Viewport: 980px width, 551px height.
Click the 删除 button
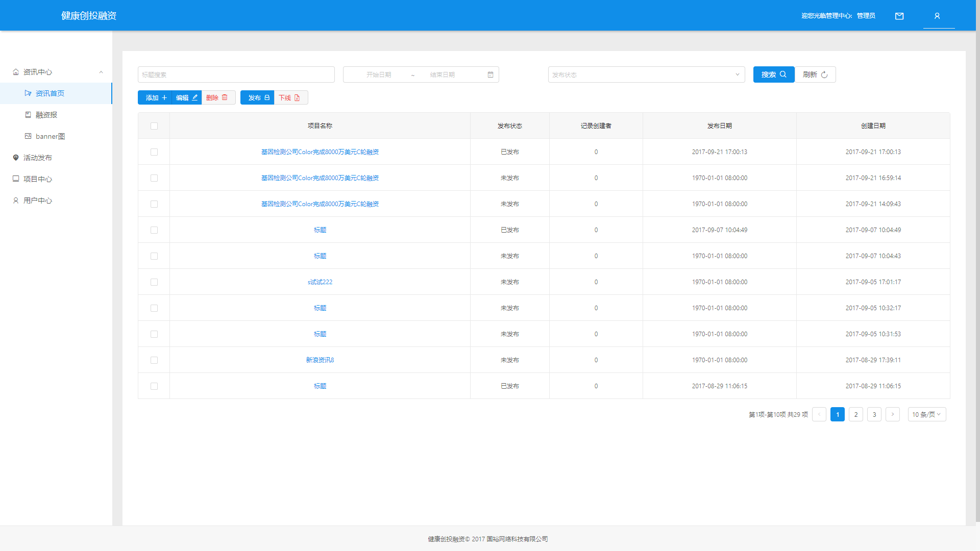click(x=218, y=97)
